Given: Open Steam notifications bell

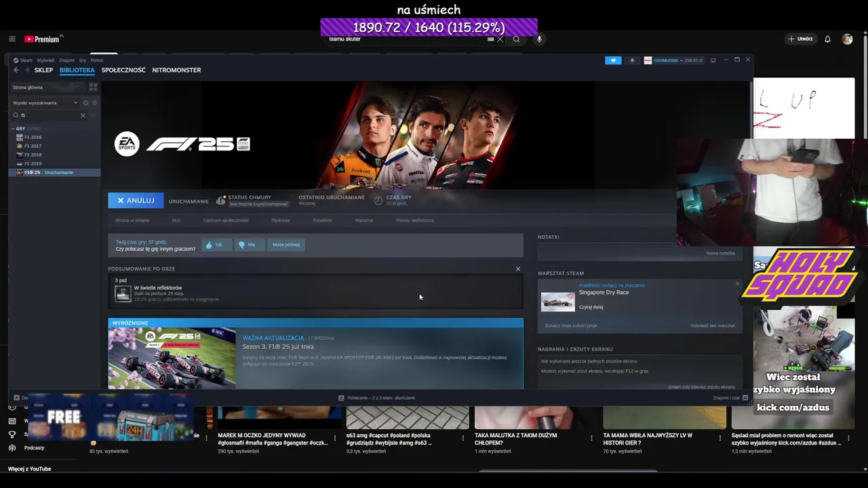Looking at the screenshot, I should [632, 60].
